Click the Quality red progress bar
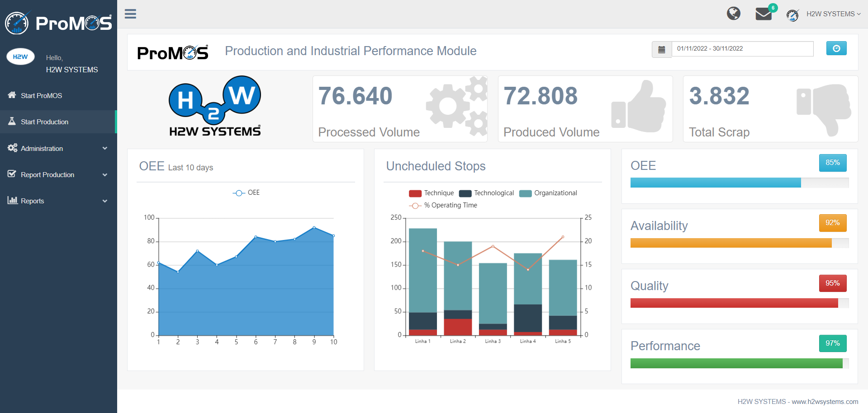 [x=734, y=303]
